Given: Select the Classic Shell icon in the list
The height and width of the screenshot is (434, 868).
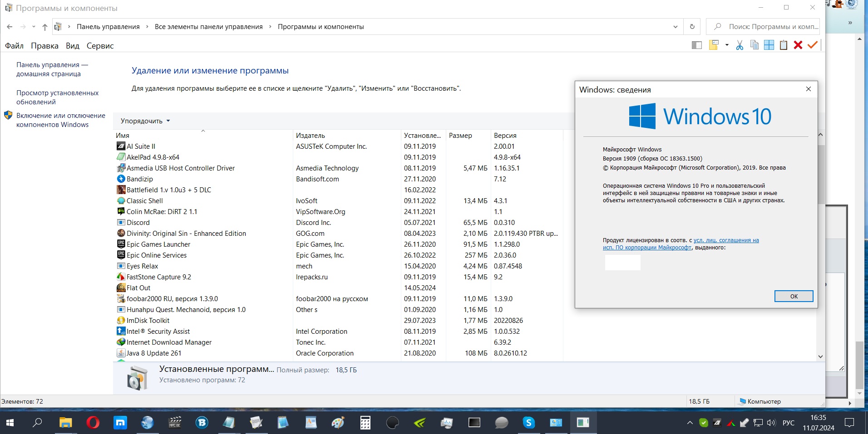Looking at the screenshot, I should [x=121, y=201].
